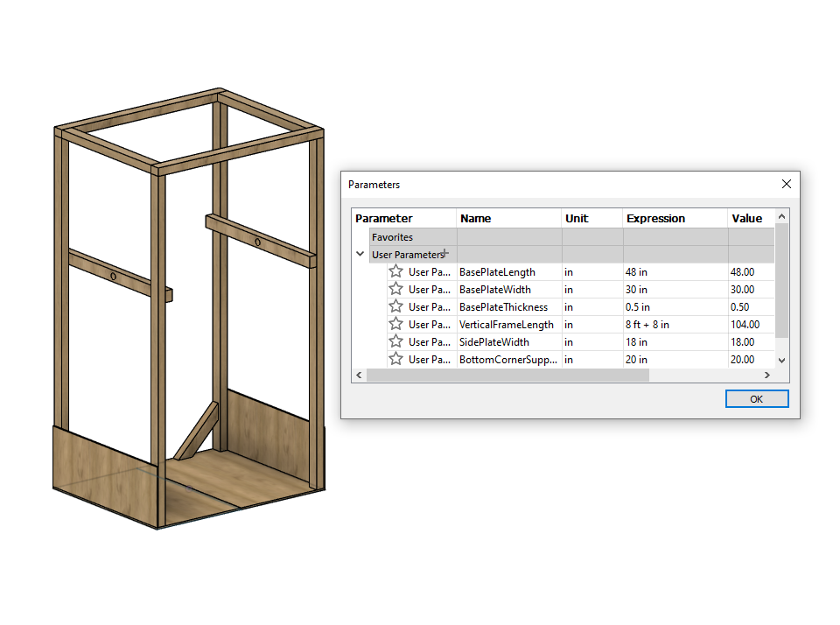Select the BasePlateWidth name cell
840x625 pixels.
click(x=509, y=290)
